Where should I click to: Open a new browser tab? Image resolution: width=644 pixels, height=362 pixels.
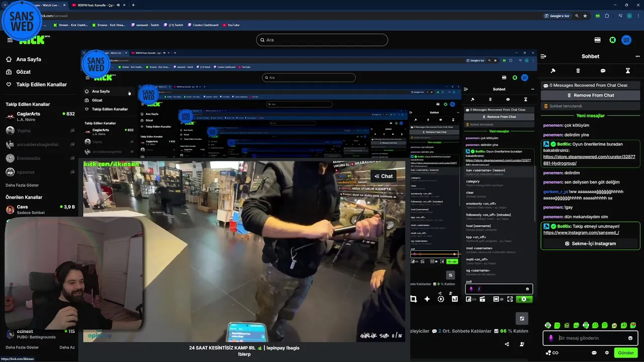tap(133, 5)
